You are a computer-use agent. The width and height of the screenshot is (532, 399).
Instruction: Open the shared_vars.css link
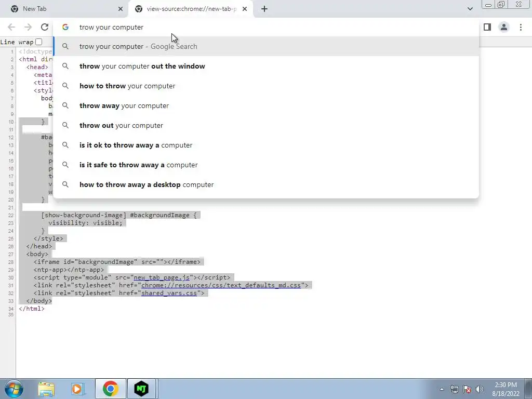click(x=169, y=293)
